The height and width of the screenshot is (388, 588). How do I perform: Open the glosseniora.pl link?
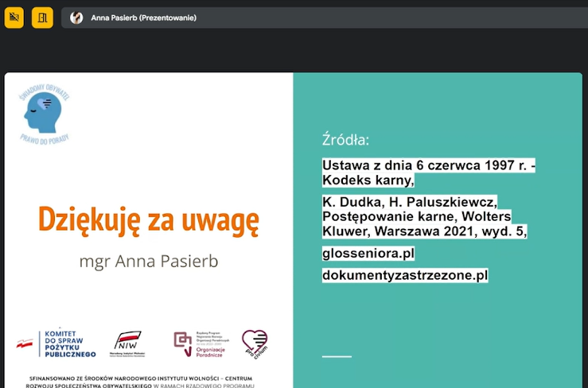368,253
